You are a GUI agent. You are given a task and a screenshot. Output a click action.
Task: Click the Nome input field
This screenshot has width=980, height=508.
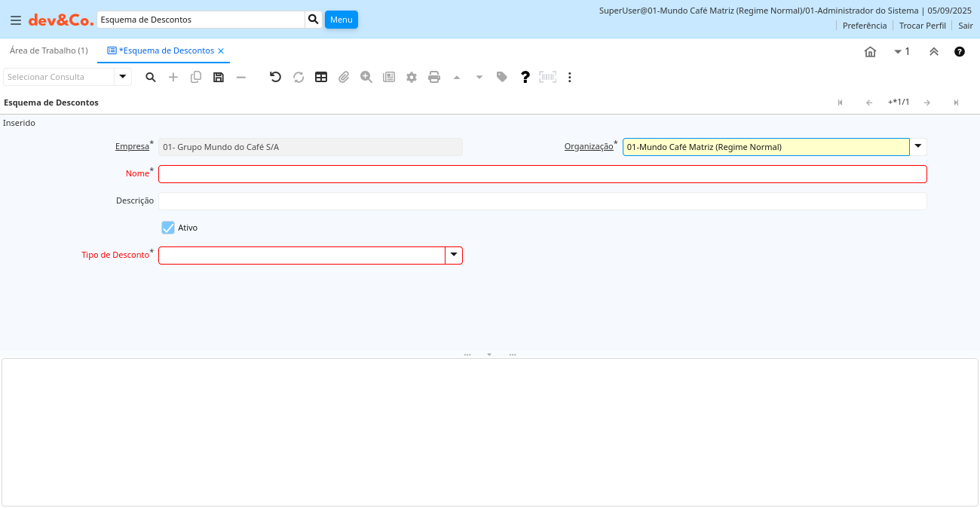(542, 174)
